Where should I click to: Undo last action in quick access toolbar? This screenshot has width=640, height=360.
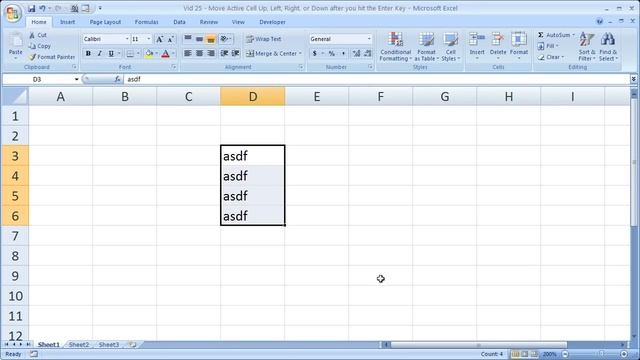42,8
